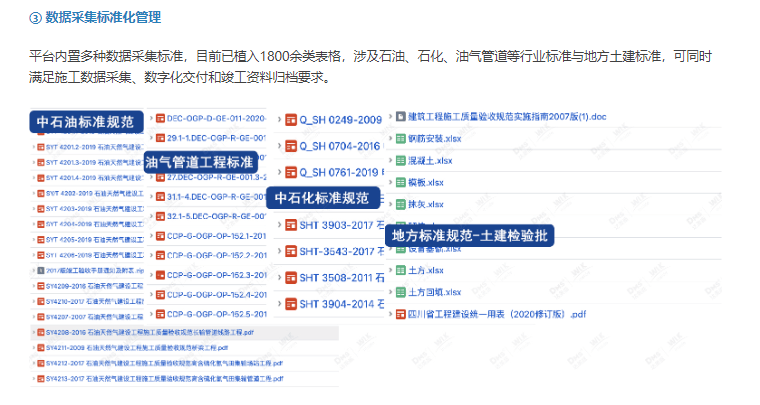The height and width of the screenshot is (405, 760).
Task: Select the 油气管道工程标准 label
Action: [199, 162]
